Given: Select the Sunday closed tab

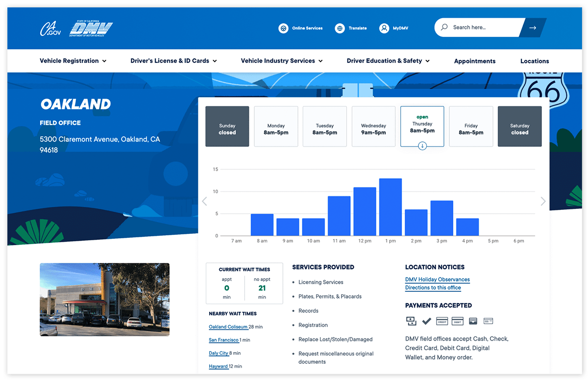Looking at the screenshot, I should click(227, 127).
